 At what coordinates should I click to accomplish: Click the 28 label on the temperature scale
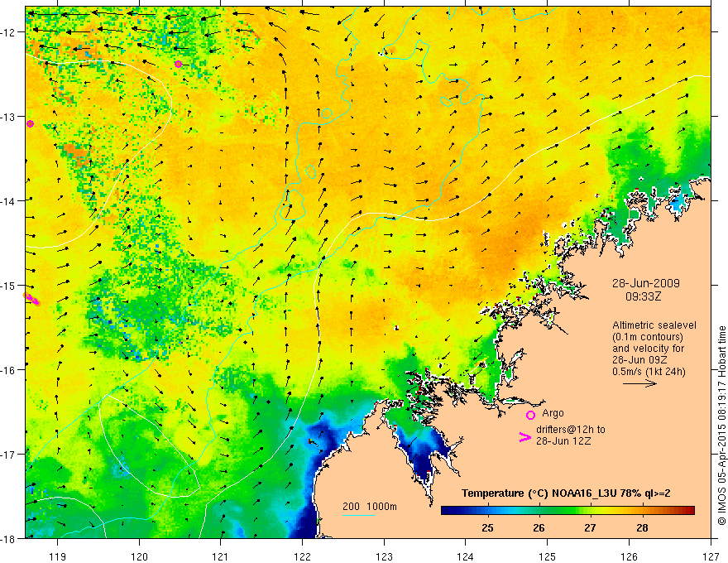point(642,527)
